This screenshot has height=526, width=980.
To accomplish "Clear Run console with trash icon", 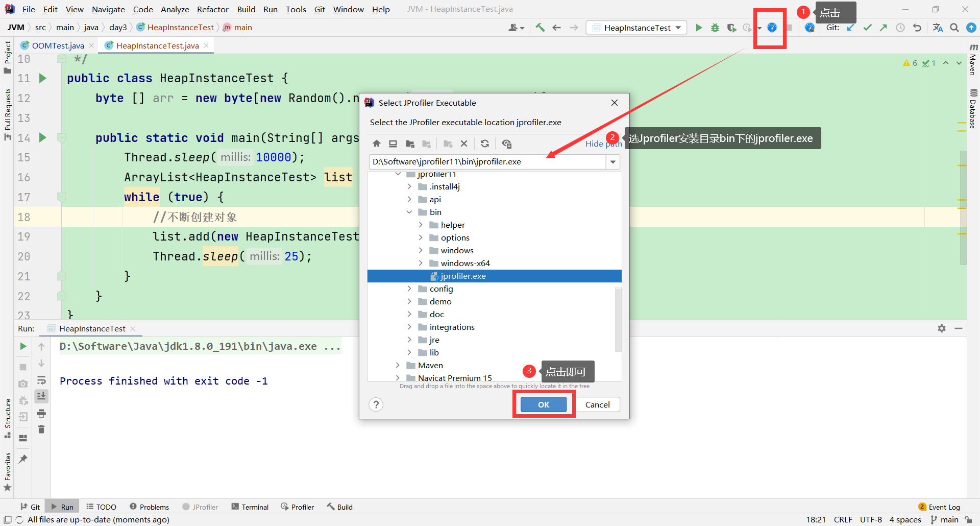I will click(x=41, y=429).
